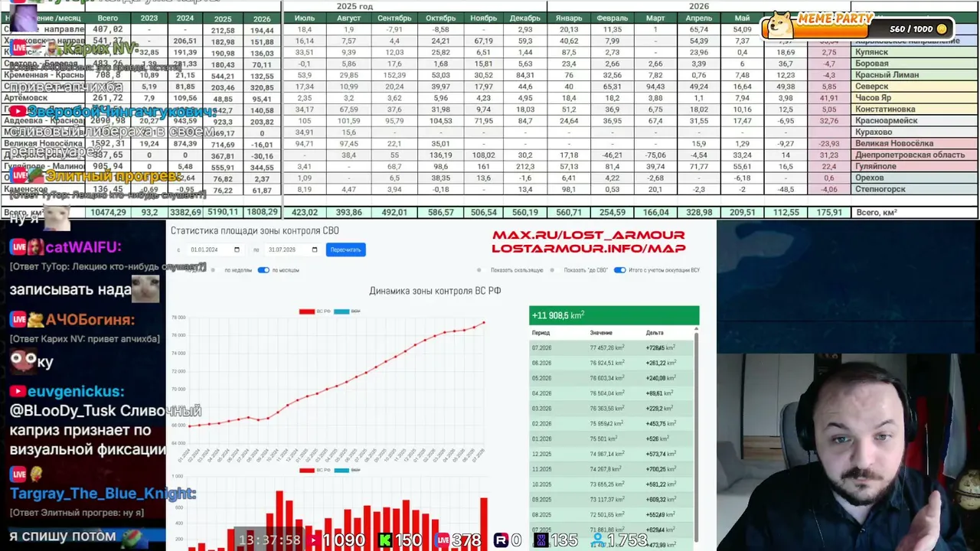The width and height of the screenshot is (980, 551).
Task: Click the 'Значение' column header
Action: [601, 333]
